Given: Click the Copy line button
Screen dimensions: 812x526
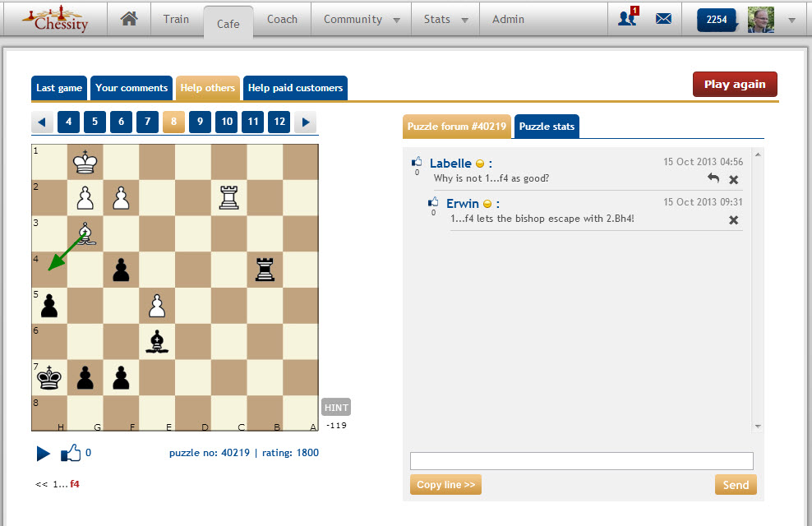Looking at the screenshot, I should [x=446, y=485].
